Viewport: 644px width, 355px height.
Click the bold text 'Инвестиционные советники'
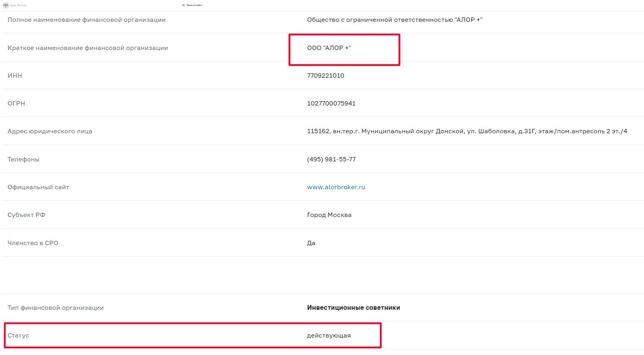click(353, 308)
